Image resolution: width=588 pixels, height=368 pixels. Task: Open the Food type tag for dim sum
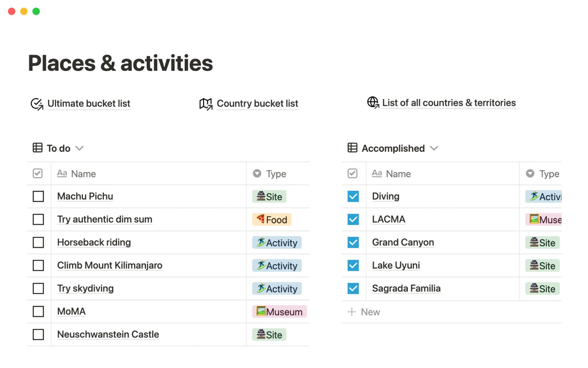(x=272, y=220)
